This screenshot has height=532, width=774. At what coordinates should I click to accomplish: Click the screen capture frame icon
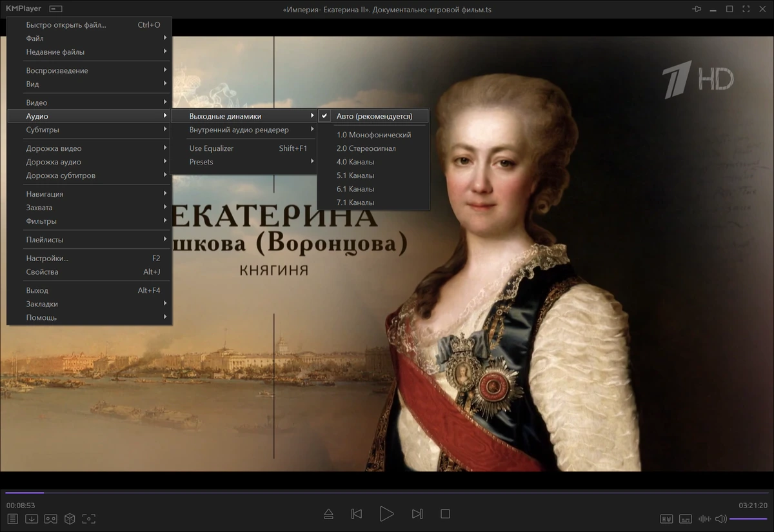coord(89,518)
